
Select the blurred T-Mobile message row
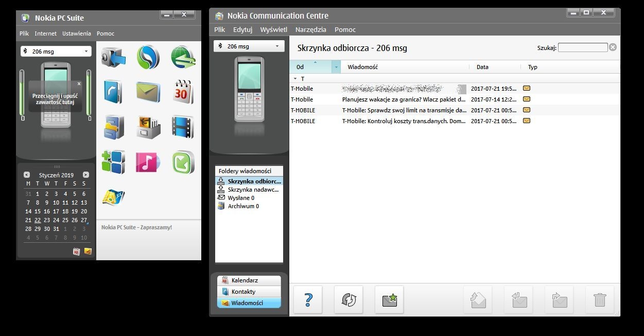455,89
